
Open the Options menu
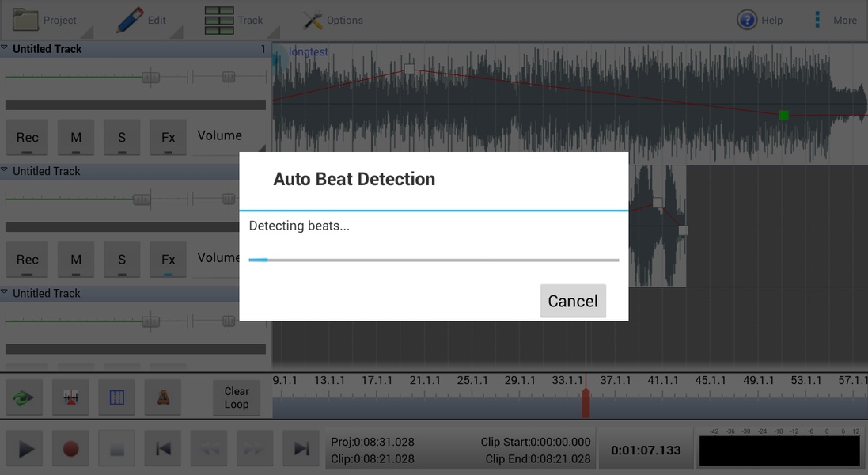[x=332, y=20]
